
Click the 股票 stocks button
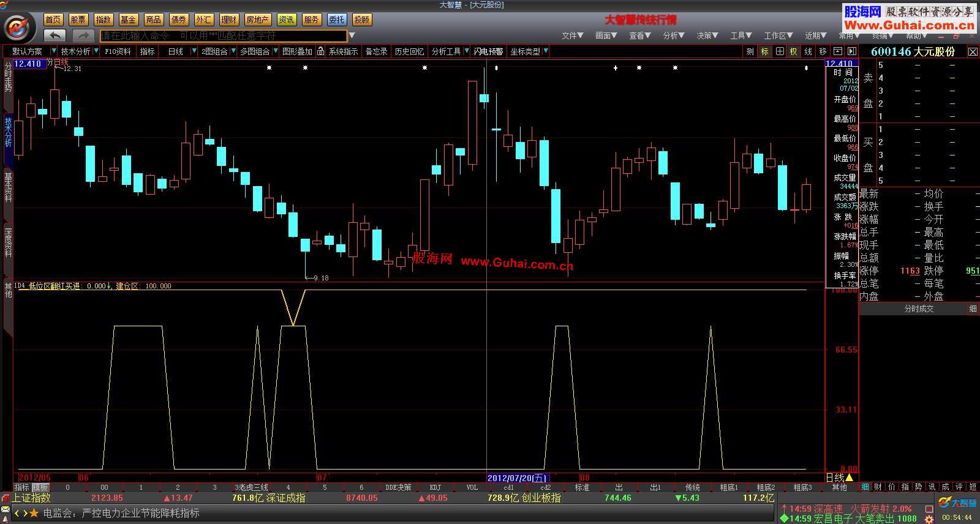[78, 20]
